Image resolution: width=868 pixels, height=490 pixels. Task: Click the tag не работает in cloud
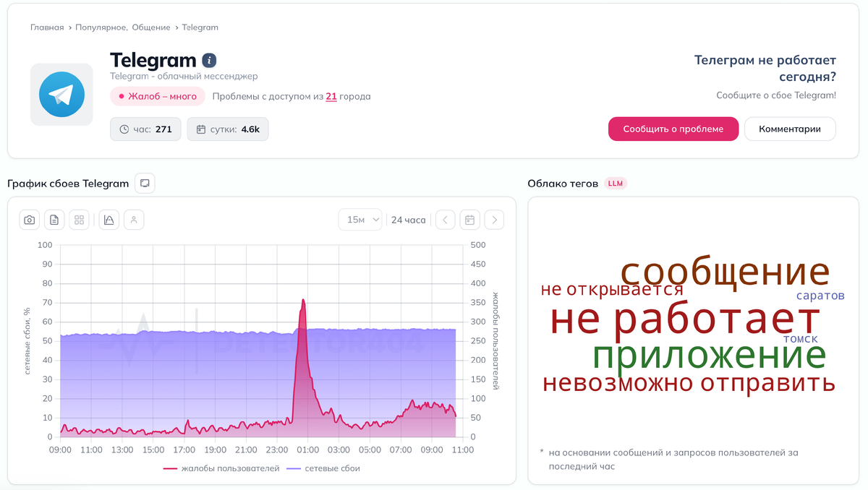coord(686,319)
